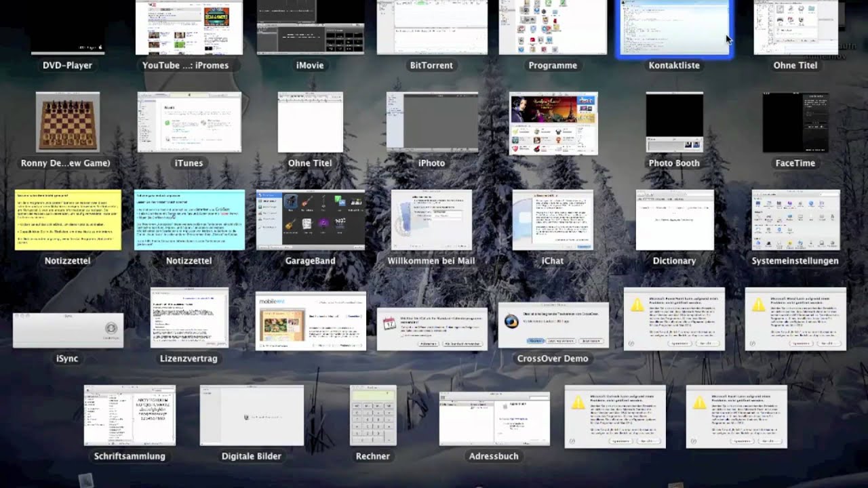
Task: Switch to the Photo Booth window
Action: coord(674,122)
